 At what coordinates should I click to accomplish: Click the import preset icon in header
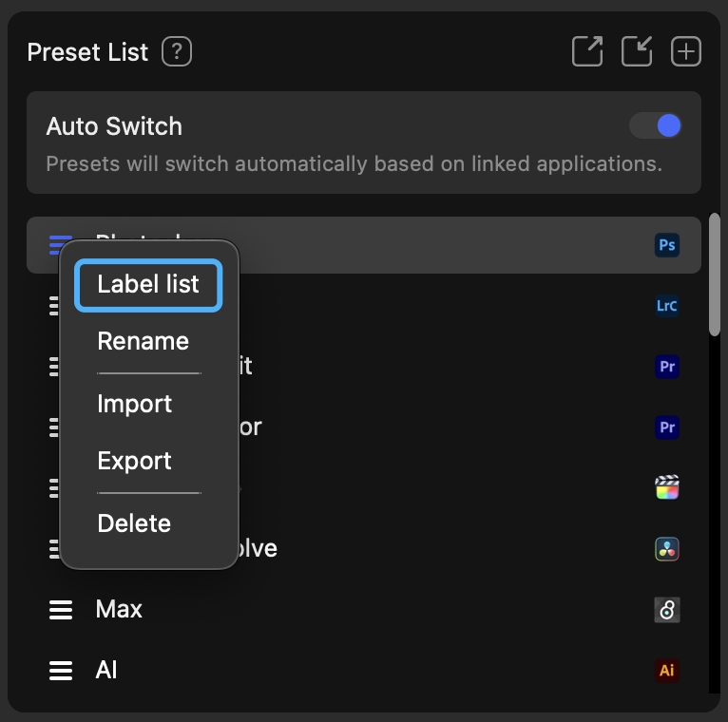pos(637,51)
